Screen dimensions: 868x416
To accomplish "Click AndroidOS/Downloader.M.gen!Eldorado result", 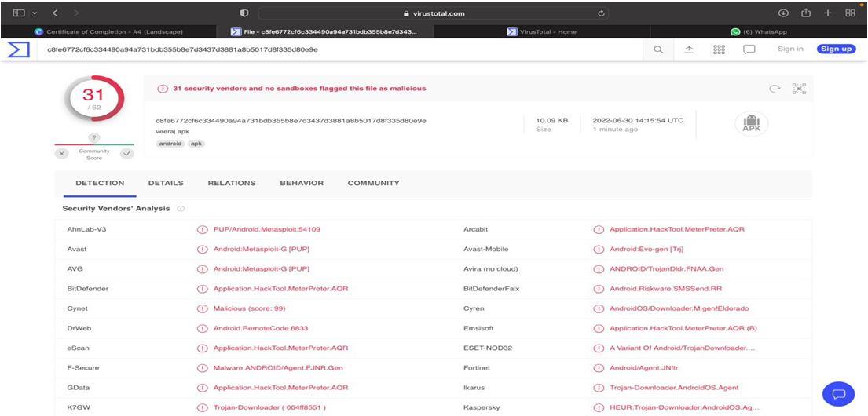I will [679, 308].
